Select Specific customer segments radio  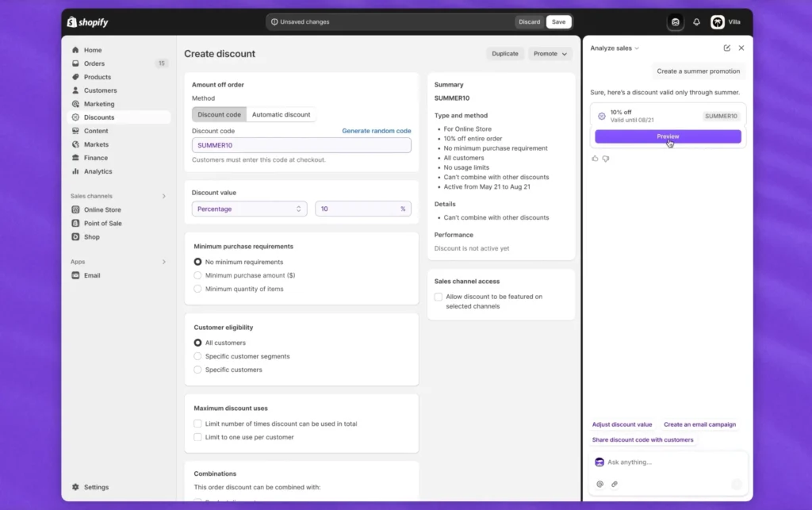click(x=197, y=356)
